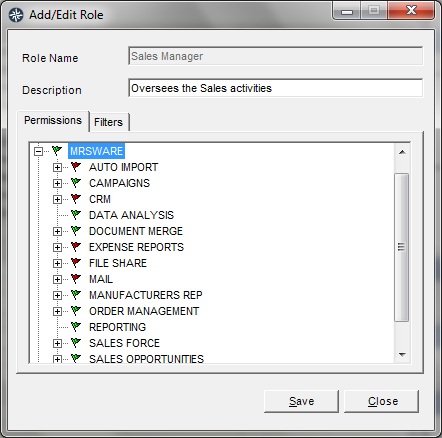Click the green flag beside DATA ANALYSIS
Image resolution: width=442 pixels, height=438 pixels.
coord(76,215)
